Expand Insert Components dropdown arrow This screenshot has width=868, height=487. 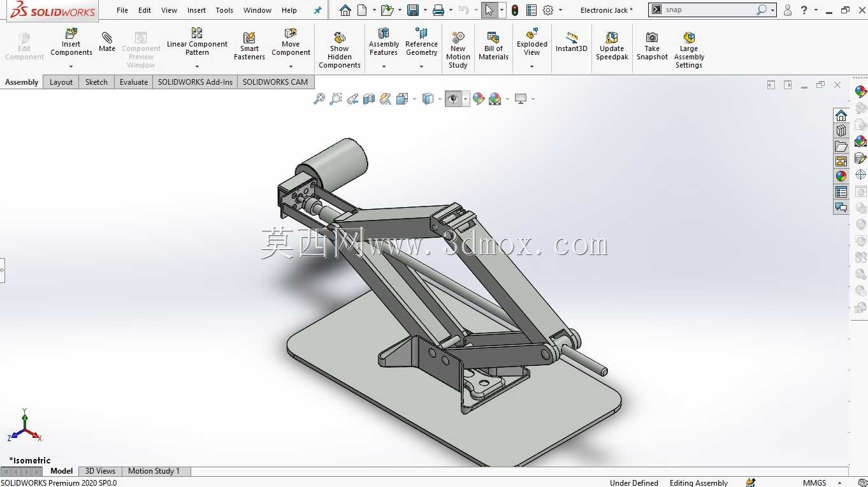click(x=71, y=66)
